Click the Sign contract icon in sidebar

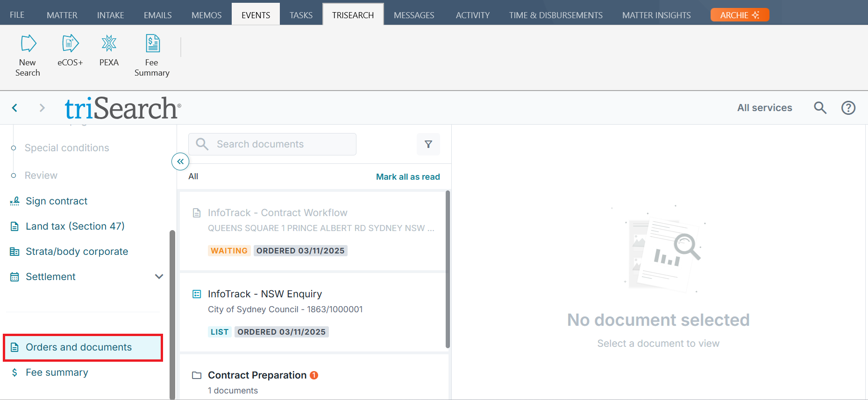tap(14, 201)
